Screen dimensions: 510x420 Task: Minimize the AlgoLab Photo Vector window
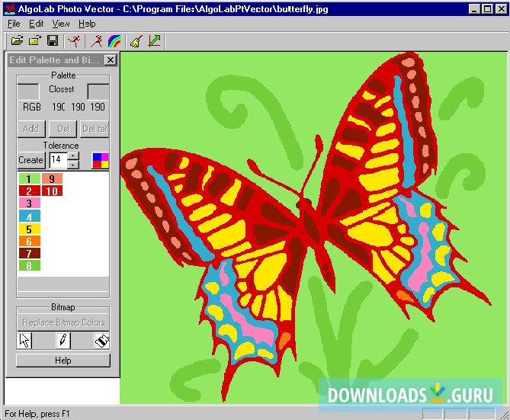click(x=474, y=9)
